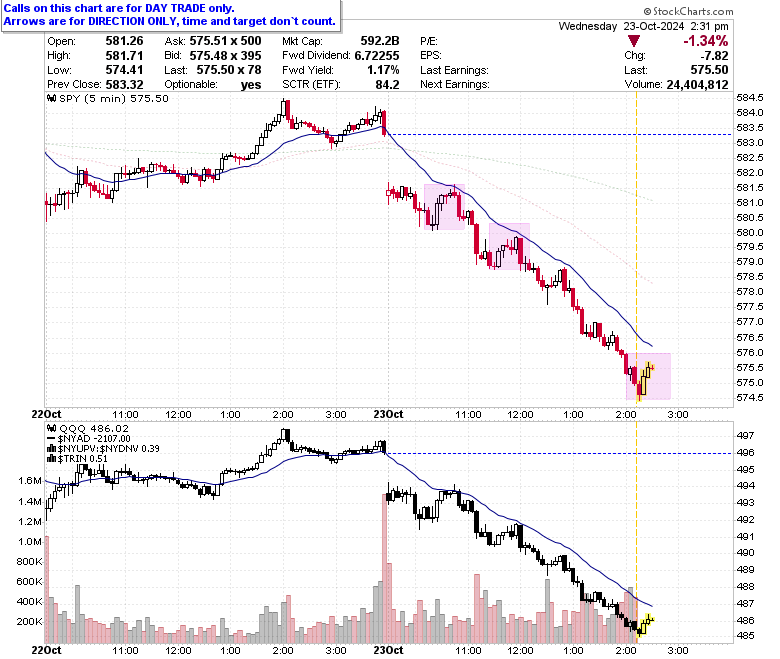Click the 485 tick on QQQ price axis
This screenshot has width=780, height=659.
point(745,636)
